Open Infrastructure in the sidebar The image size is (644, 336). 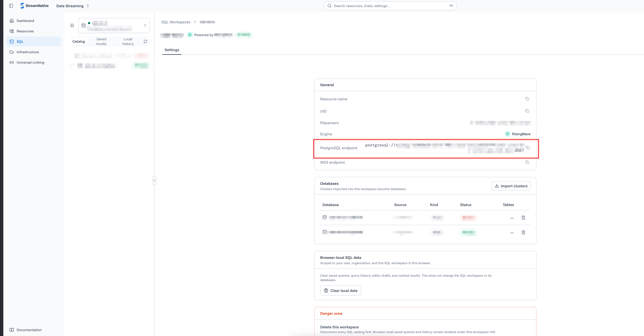(34, 52)
